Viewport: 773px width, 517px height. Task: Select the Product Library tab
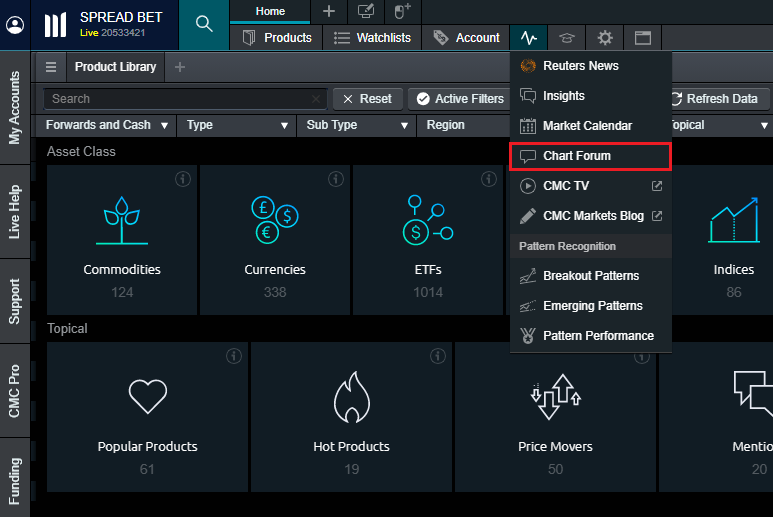(115, 67)
